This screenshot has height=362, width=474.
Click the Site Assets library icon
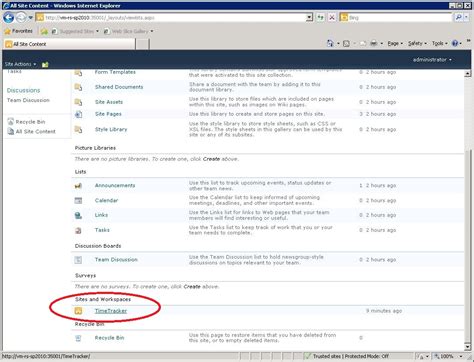pos(78,102)
